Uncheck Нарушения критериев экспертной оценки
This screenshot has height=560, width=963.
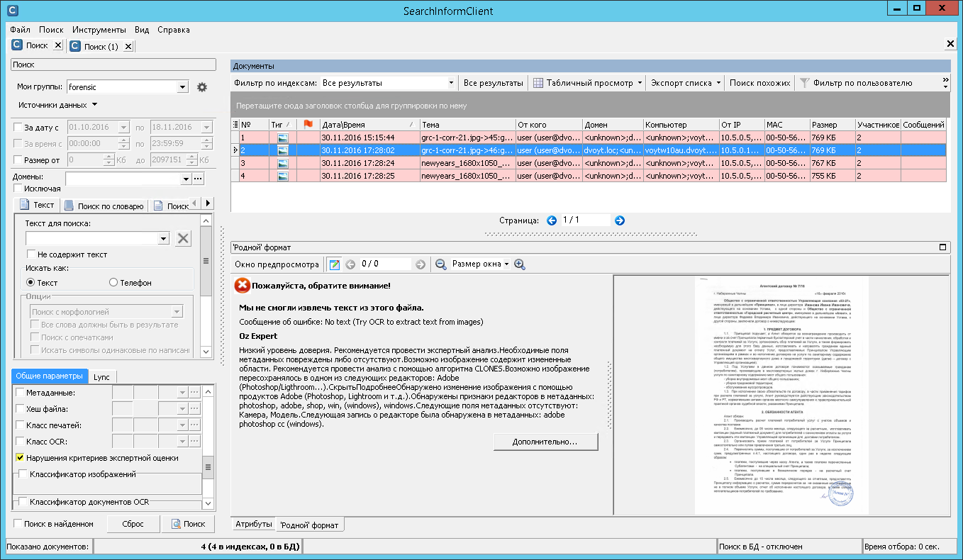(20, 458)
